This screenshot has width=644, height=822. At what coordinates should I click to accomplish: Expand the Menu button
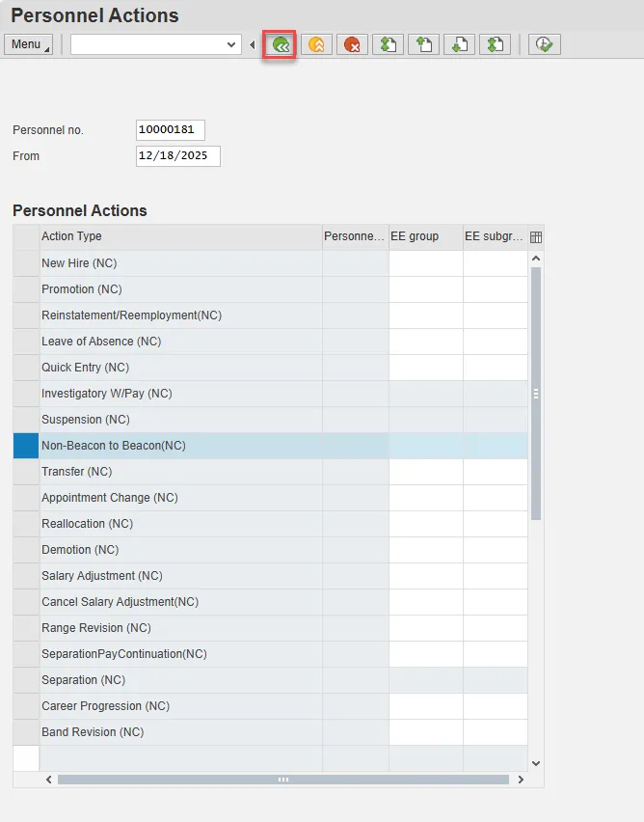pos(29,44)
